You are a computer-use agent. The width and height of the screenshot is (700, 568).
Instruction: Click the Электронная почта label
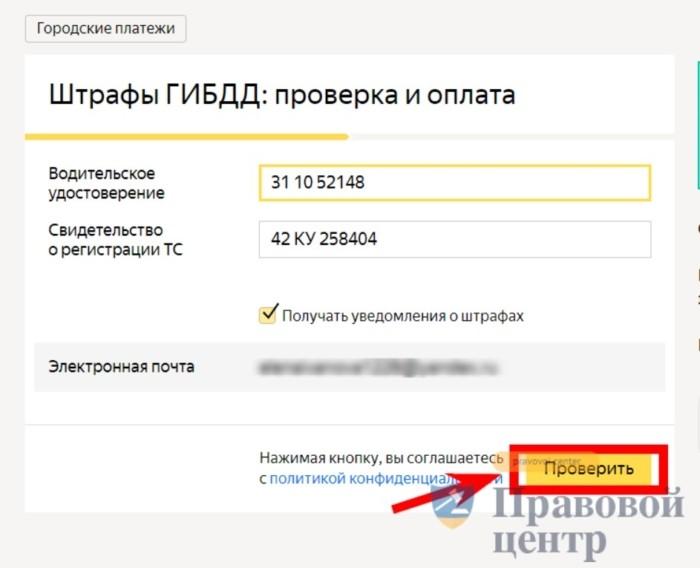click(x=121, y=367)
